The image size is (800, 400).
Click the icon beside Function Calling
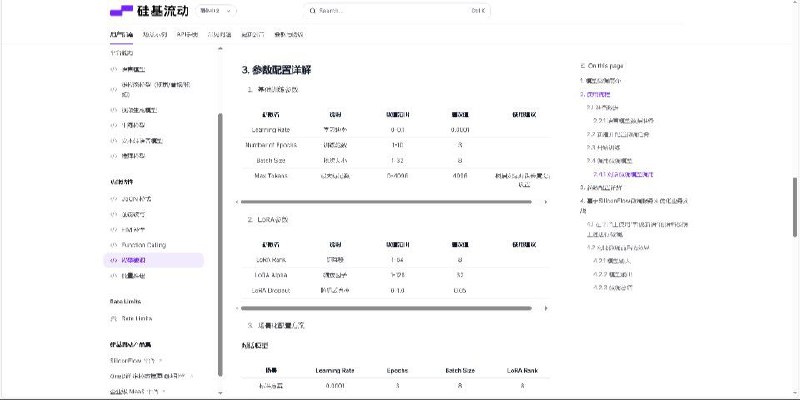pos(114,244)
